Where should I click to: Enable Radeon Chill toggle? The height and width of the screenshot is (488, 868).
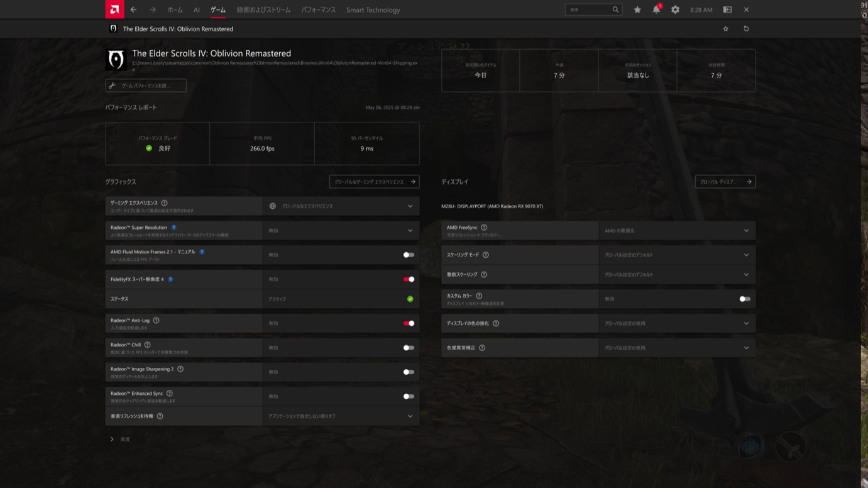(x=409, y=348)
